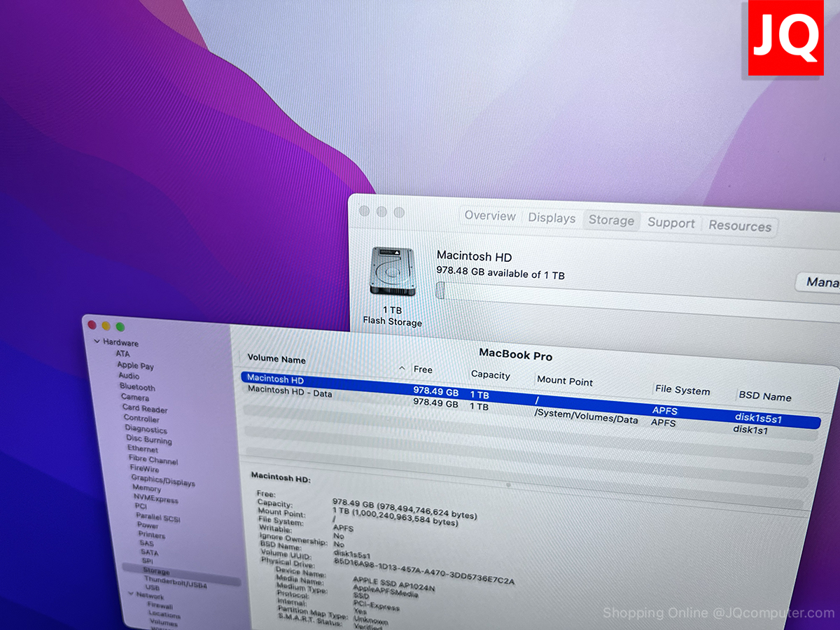
Task: Select ATA in the Hardware list
Action: click(x=122, y=354)
